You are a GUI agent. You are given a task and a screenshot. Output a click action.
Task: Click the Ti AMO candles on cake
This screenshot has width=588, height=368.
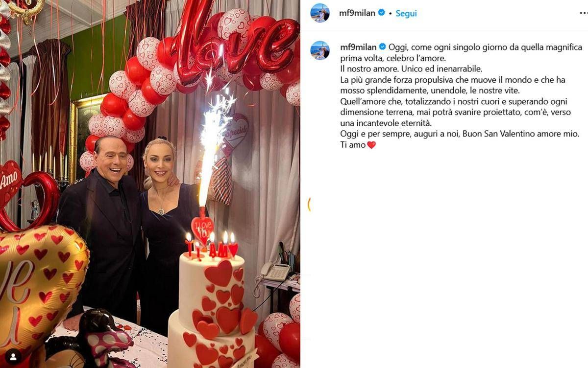point(212,246)
